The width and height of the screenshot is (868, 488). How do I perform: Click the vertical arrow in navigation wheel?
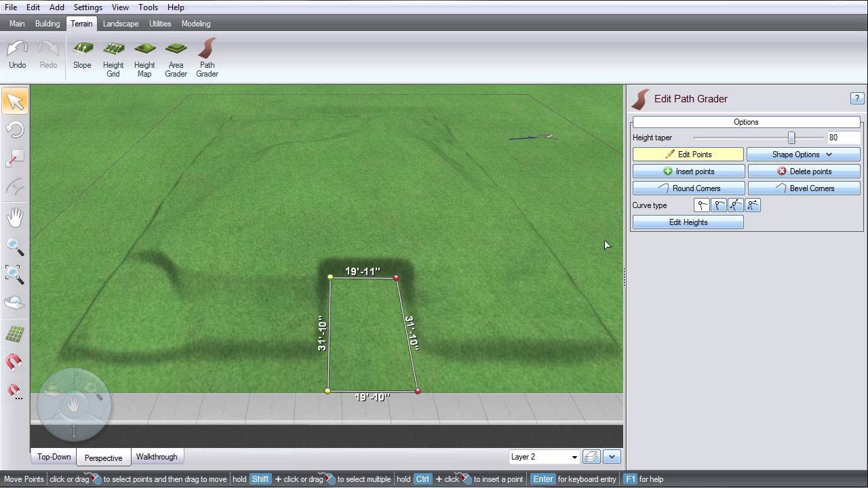(73, 430)
